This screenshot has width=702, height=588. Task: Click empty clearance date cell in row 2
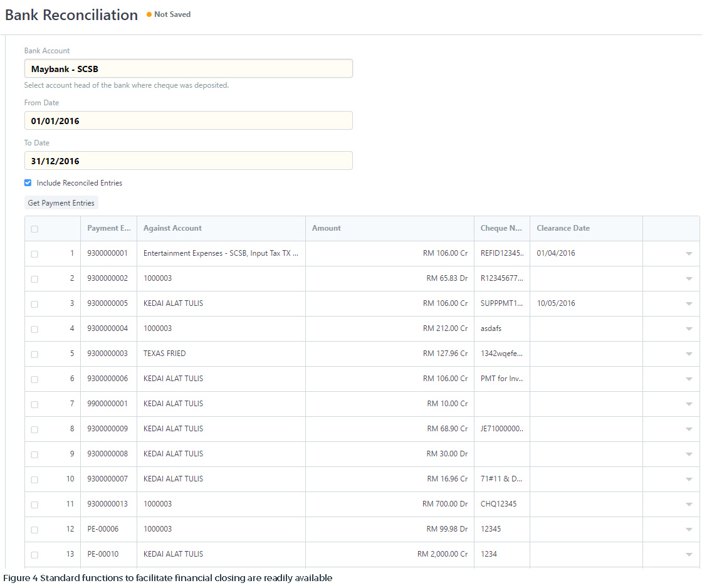click(x=585, y=278)
